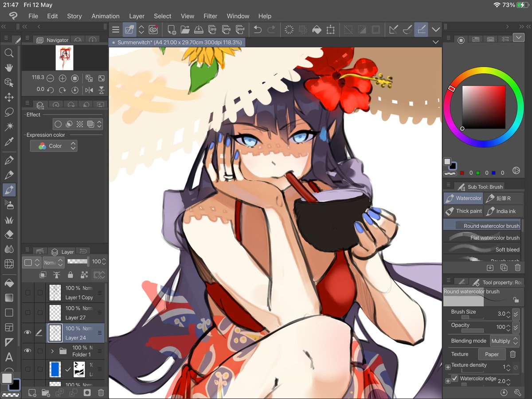Click the Undo arrow

pos(258,30)
